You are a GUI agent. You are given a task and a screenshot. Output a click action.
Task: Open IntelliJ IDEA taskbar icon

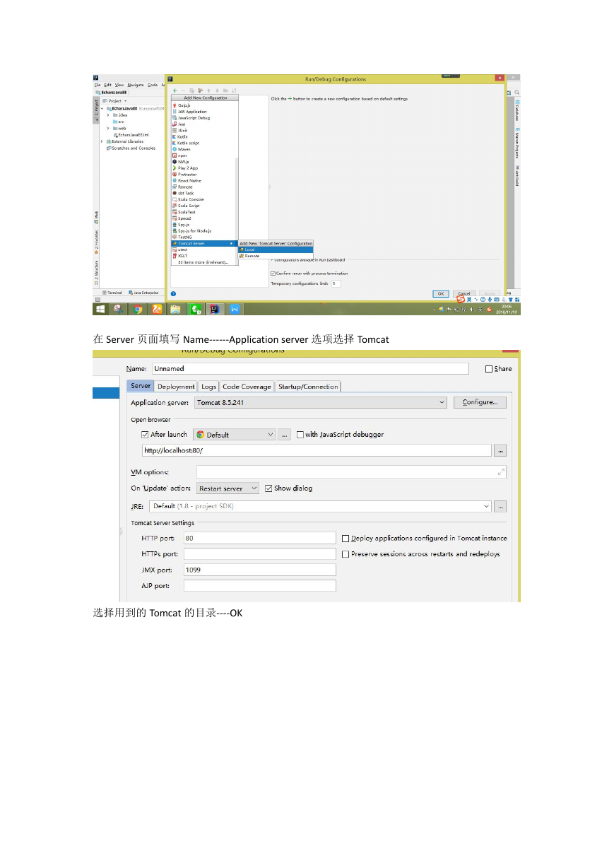tap(214, 309)
